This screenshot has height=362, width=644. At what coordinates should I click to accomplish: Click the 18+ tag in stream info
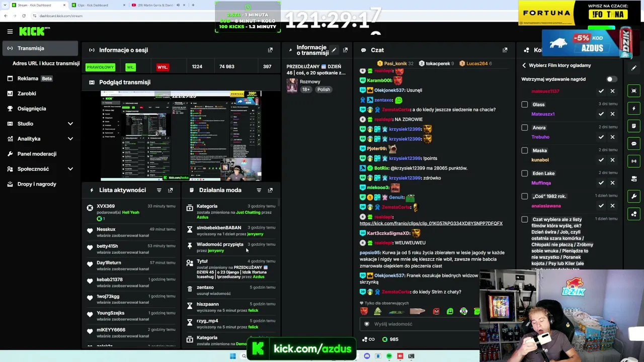pos(306,89)
